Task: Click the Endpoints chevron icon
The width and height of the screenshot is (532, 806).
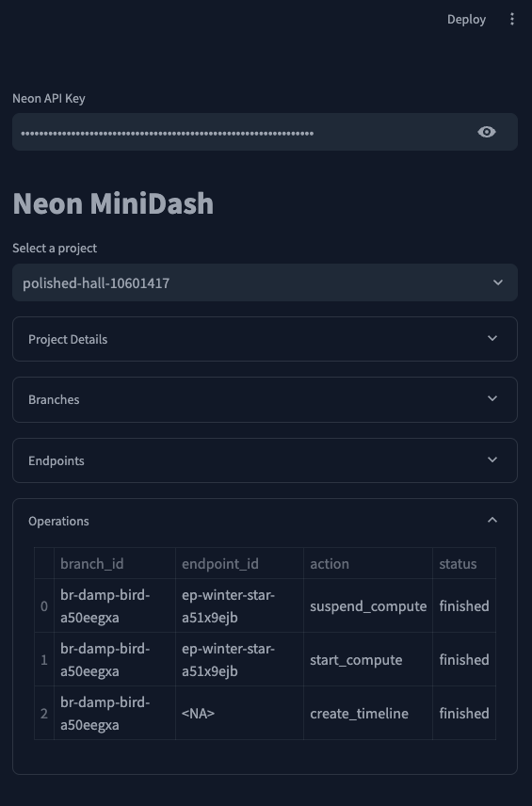Action: (x=492, y=459)
